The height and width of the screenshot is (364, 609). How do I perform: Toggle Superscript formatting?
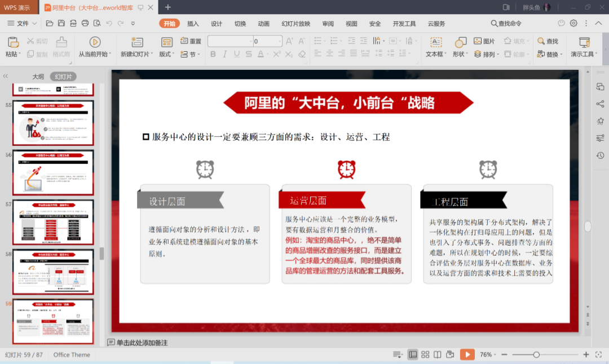click(276, 54)
